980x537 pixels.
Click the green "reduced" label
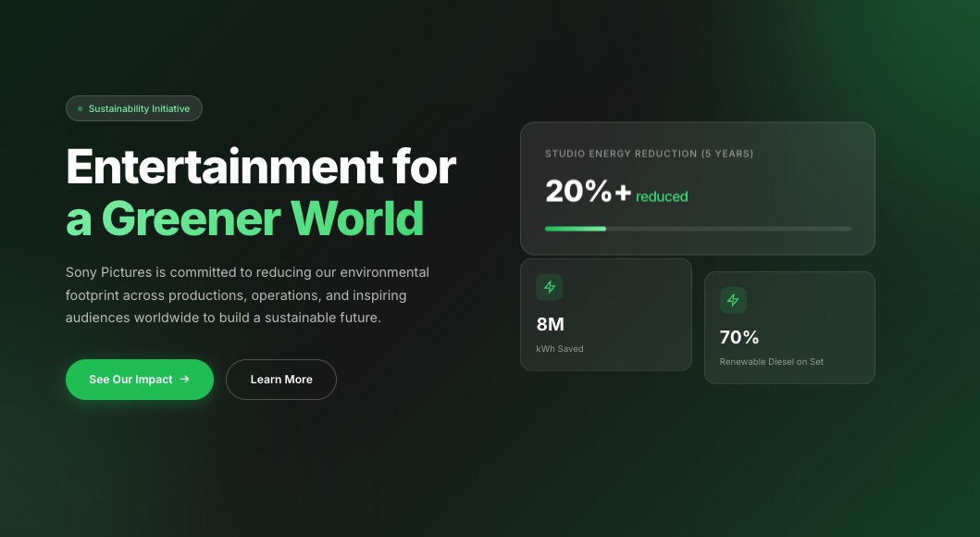click(x=662, y=196)
